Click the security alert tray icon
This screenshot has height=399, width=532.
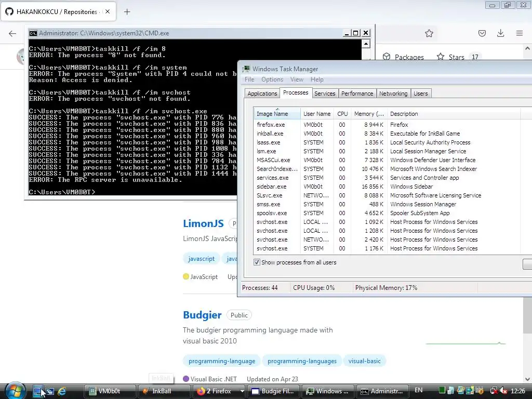coord(480,390)
